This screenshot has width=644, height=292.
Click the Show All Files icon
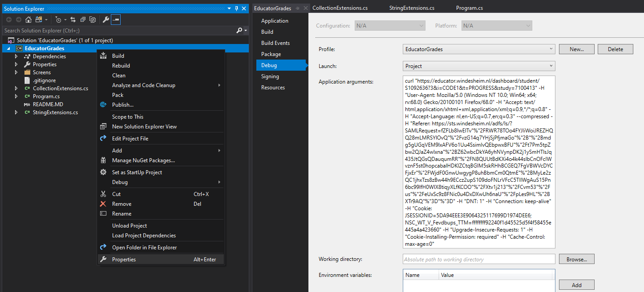pos(93,20)
